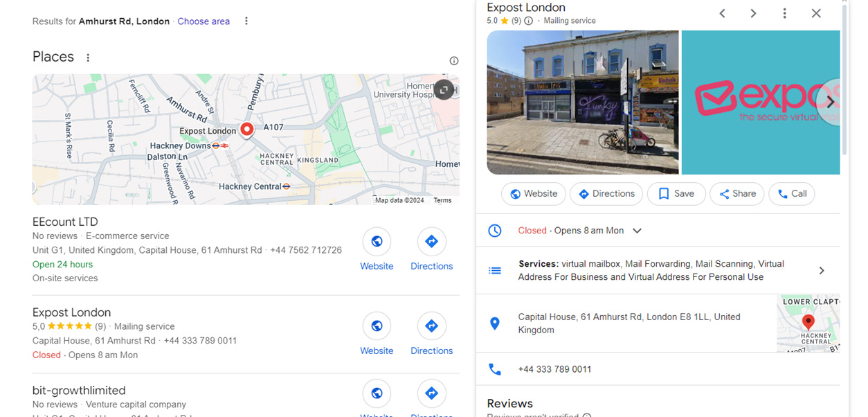The height and width of the screenshot is (417, 868).
Task: Open three-dot menu next to Places heading
Action: [x=88, y=57]
